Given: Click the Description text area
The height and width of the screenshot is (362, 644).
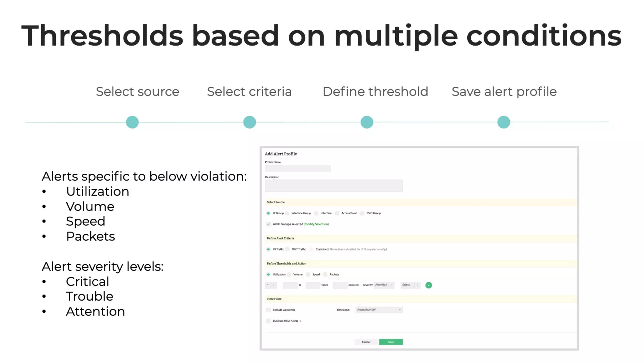Looking at the screenshot, I should (334, 186).
